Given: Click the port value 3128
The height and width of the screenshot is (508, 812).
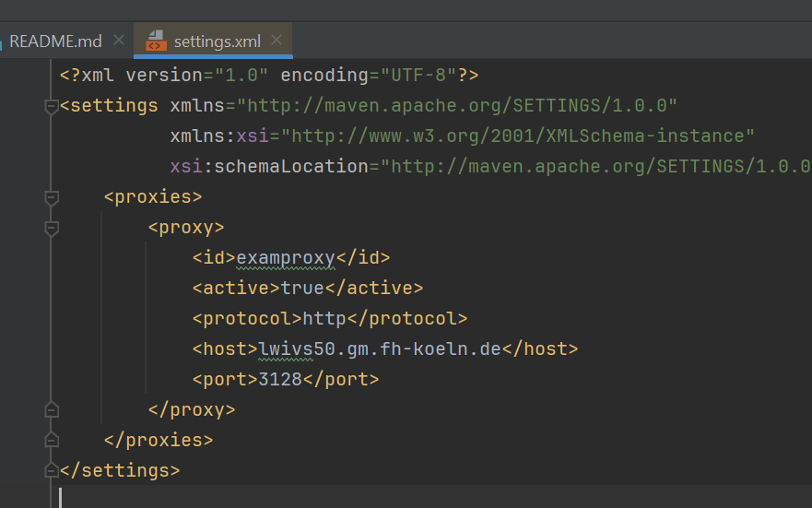Looking at the screenshot, I should coord(280,380).
